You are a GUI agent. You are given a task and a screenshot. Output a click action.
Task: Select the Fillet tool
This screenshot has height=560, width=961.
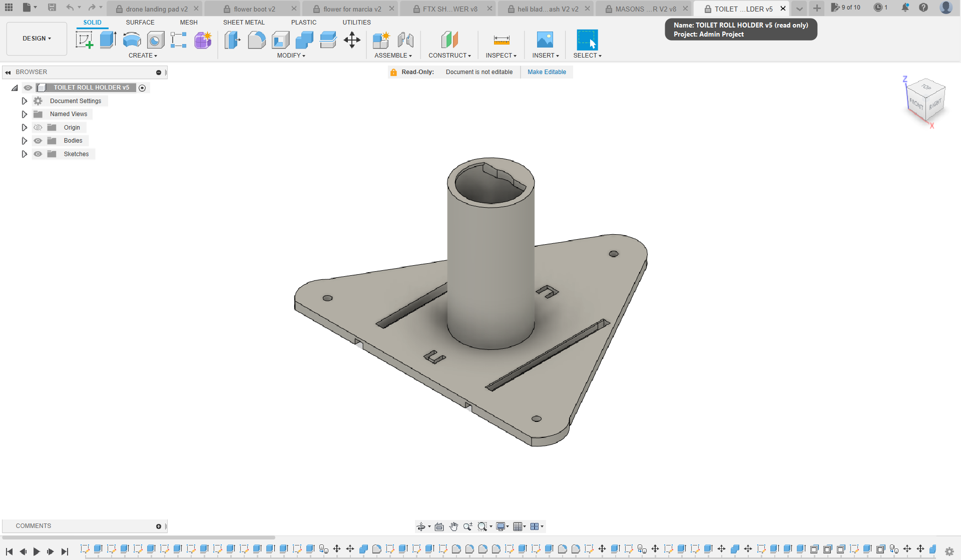[x=256, y=40]
